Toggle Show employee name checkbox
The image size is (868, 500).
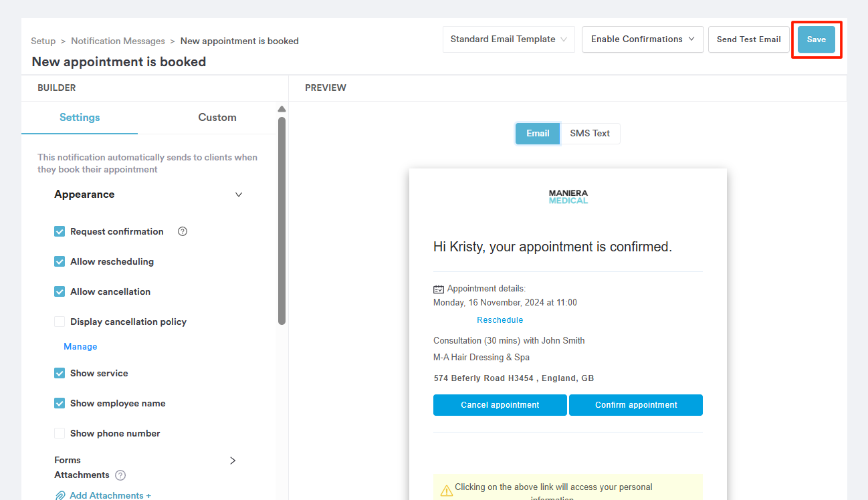[60, 403]
